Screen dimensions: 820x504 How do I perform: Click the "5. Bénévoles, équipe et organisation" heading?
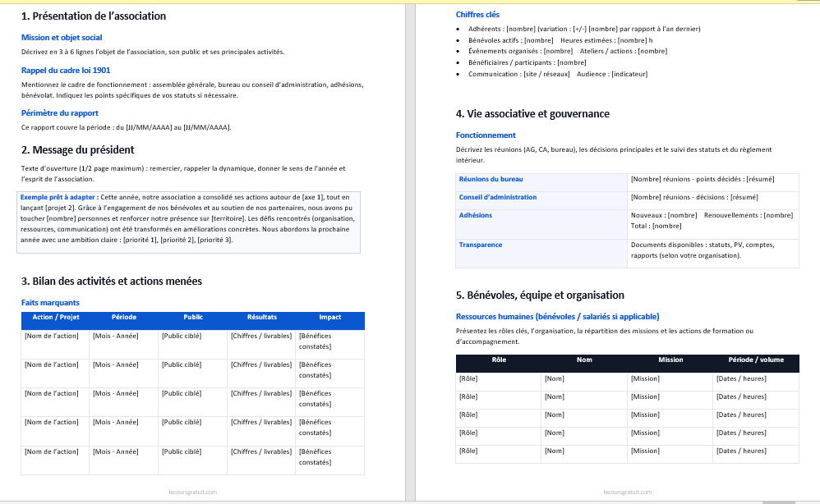point(540,296)
